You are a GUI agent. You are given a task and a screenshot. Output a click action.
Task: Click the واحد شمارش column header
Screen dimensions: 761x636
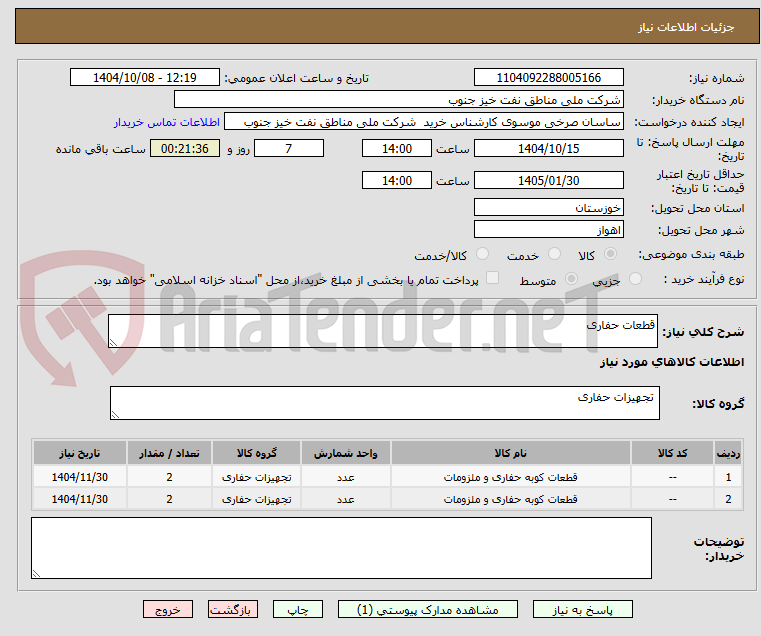(x=346, y=453)
